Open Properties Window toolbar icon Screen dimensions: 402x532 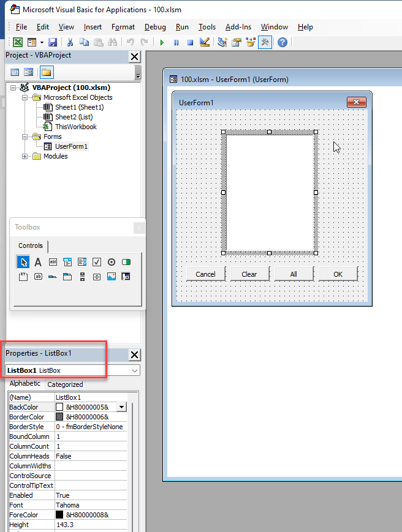click(x=237, y=42)
